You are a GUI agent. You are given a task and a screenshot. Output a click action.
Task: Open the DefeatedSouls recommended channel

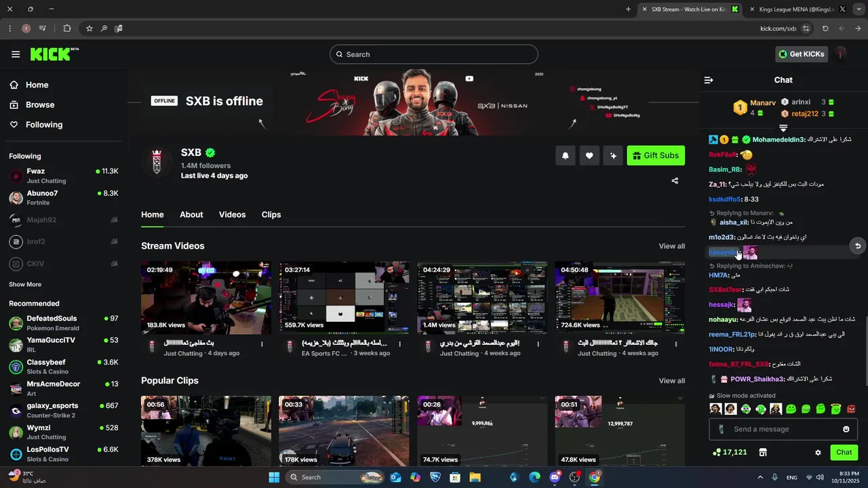[63, 323]
